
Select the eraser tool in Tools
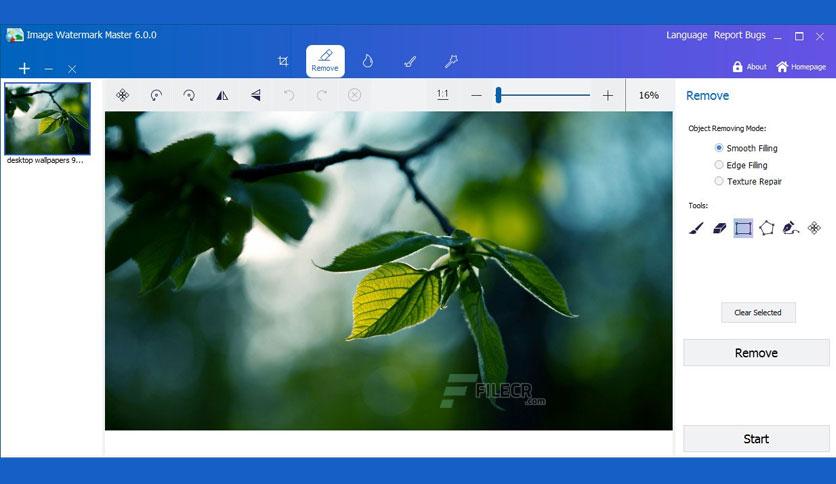click(719, 228)
